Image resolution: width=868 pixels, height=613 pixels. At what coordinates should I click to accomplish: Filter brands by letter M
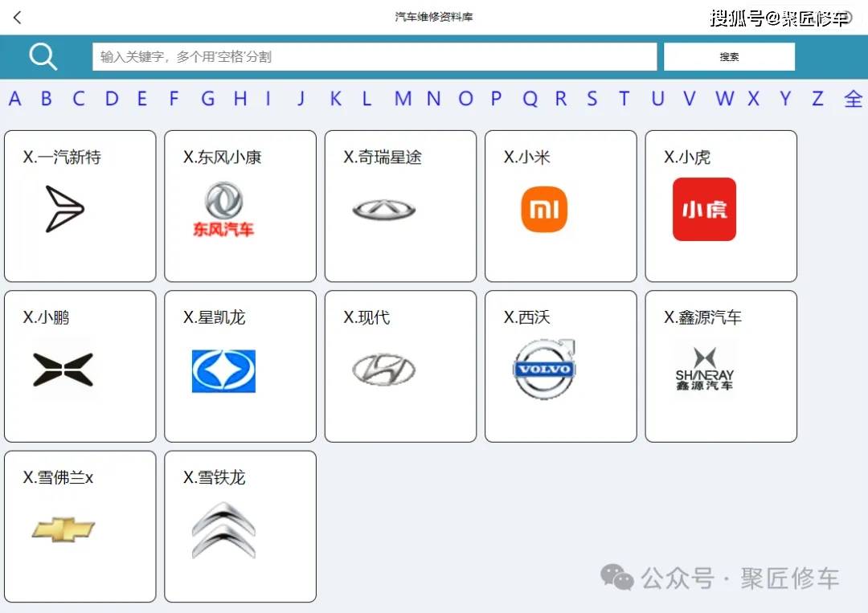click(x=403, y=99)
